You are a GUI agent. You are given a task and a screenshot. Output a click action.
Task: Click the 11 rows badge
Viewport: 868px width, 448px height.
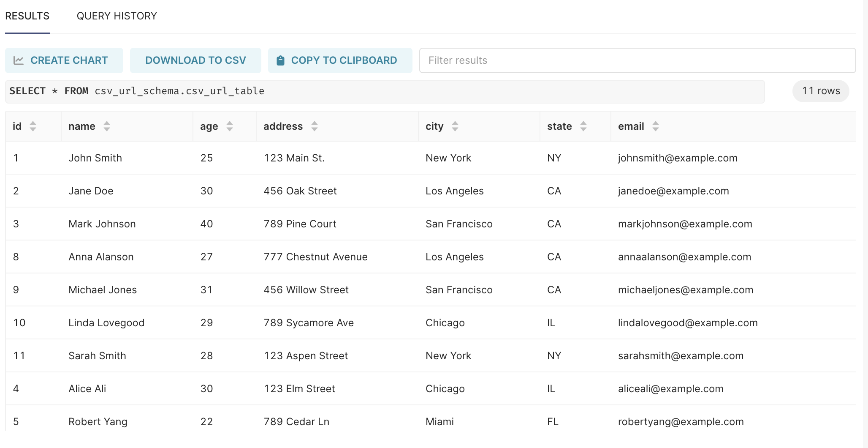[x=820, y=91]
